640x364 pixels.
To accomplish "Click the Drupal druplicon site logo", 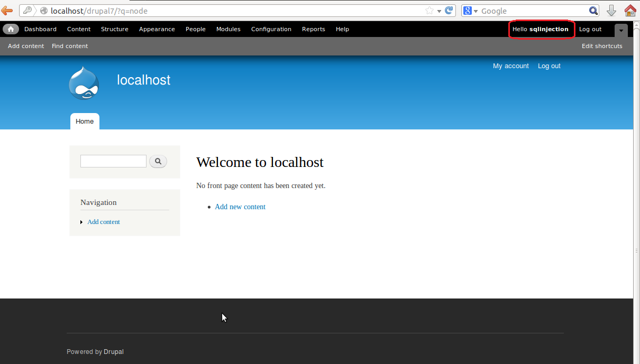I will [83, 82].
